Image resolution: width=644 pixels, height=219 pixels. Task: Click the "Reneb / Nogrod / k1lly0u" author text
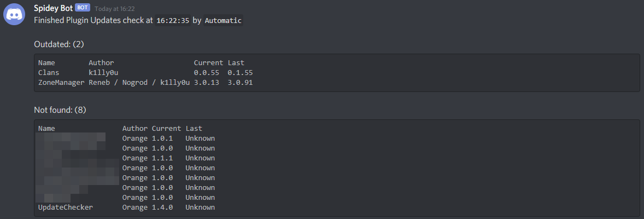point(139,83)
